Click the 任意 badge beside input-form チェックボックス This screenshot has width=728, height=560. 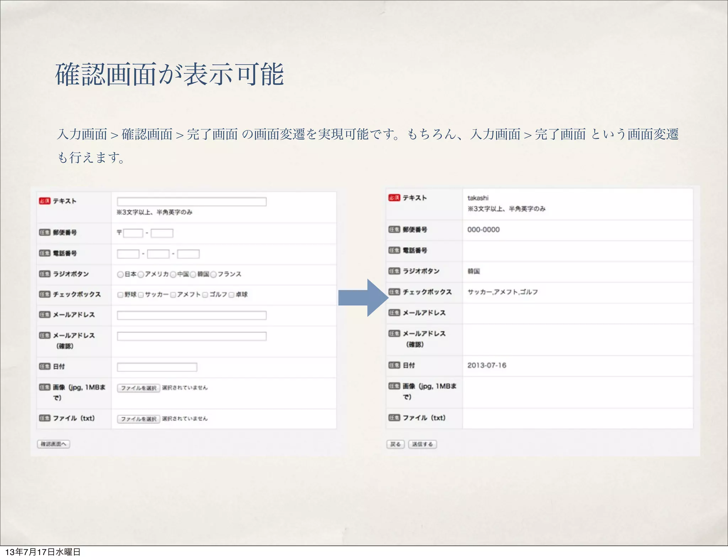44,294
